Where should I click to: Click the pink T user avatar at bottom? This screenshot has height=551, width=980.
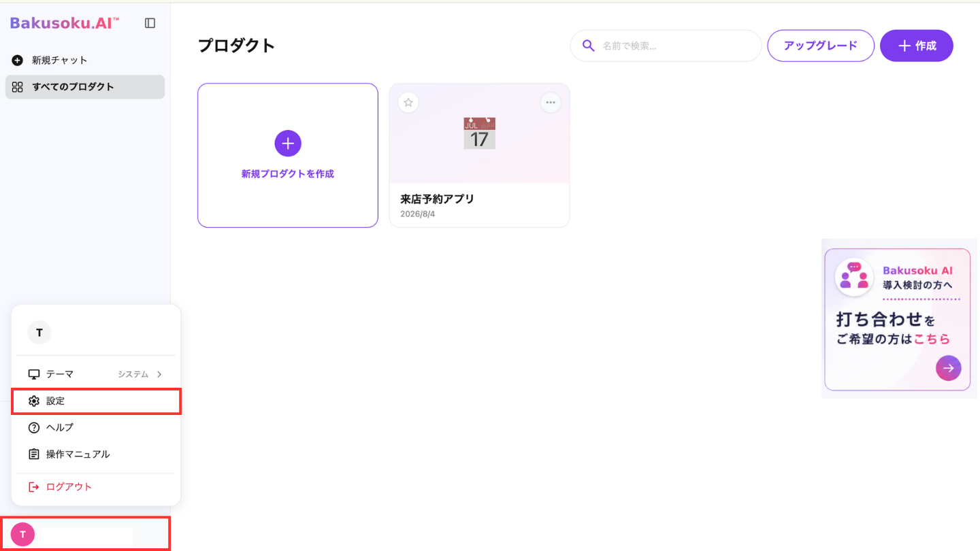tap(22, 535)
